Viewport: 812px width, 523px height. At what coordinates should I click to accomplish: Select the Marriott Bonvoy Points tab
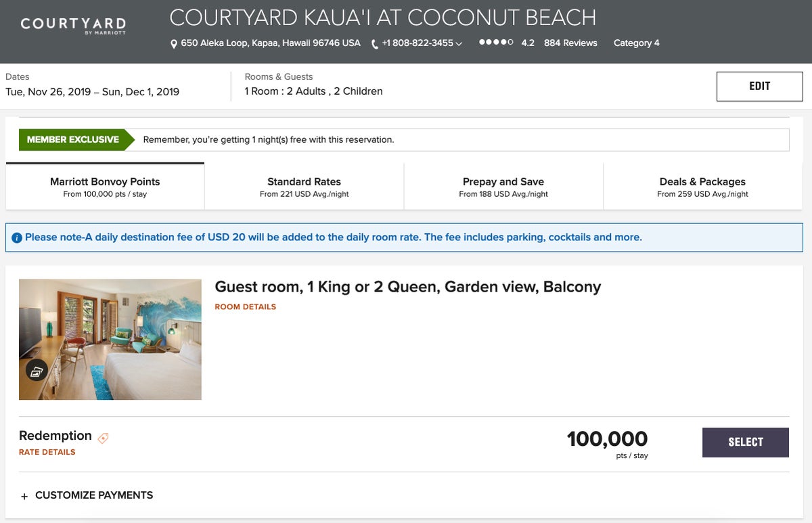pos(105,185)
